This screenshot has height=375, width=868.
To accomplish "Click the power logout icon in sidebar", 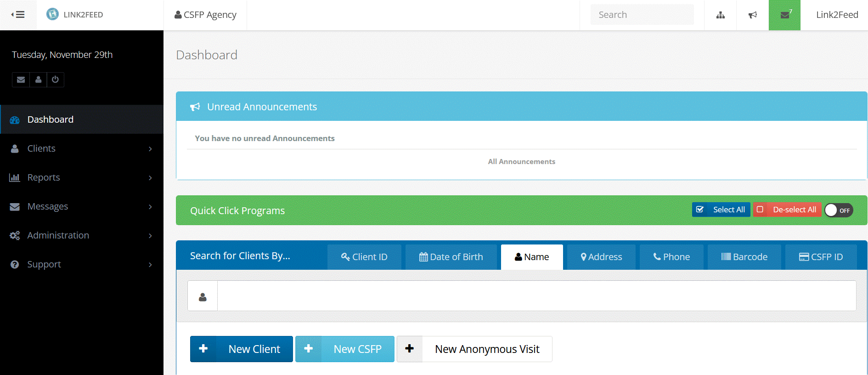I will coord(55,80).
